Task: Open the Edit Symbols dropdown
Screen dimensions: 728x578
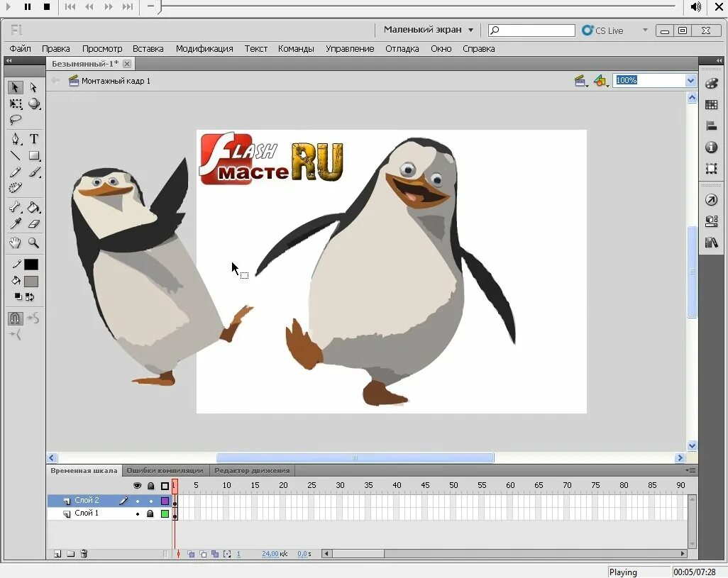Action: 601,81
